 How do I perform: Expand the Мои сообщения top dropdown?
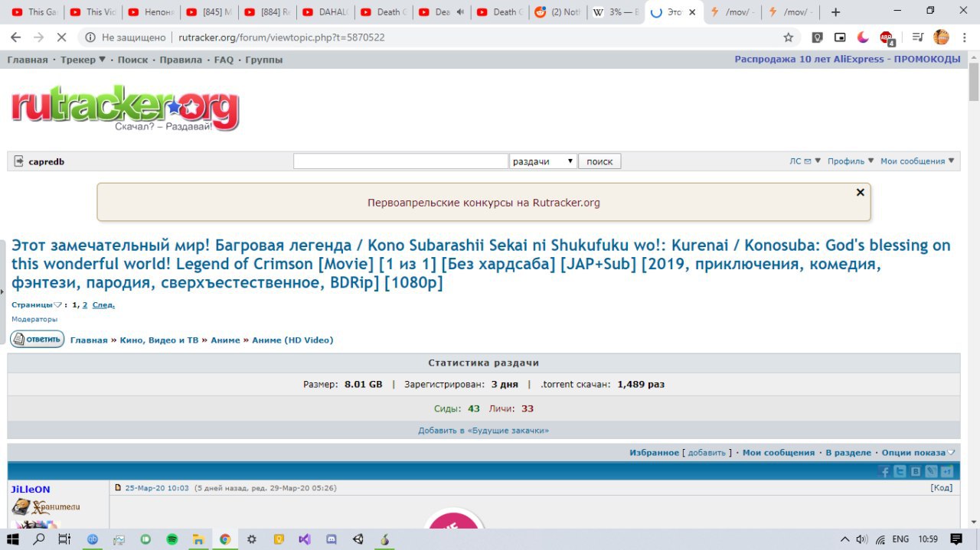pos(917,161)
